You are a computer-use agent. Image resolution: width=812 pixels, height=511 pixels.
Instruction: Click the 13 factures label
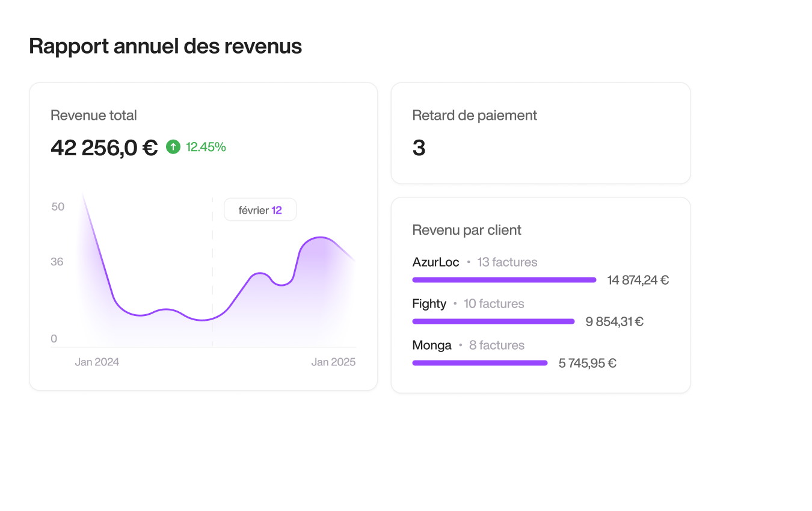[507, 262]
